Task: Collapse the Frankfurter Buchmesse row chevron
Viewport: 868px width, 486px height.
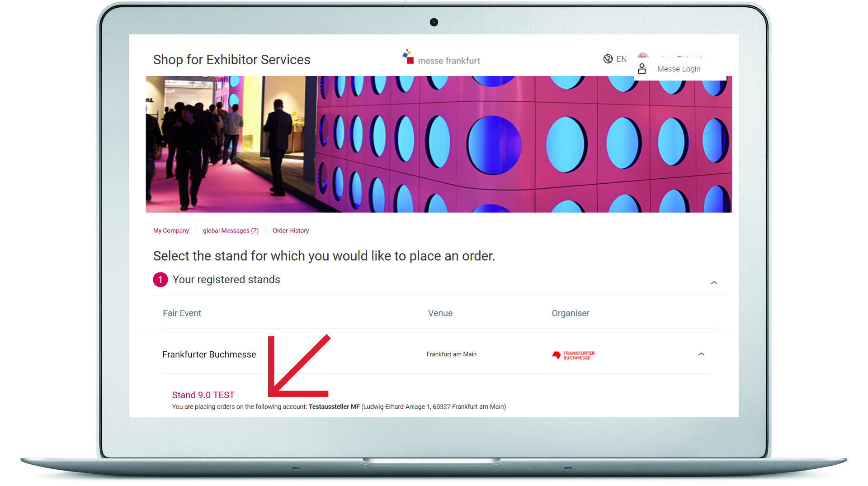Action: click(x=701, y=354)
